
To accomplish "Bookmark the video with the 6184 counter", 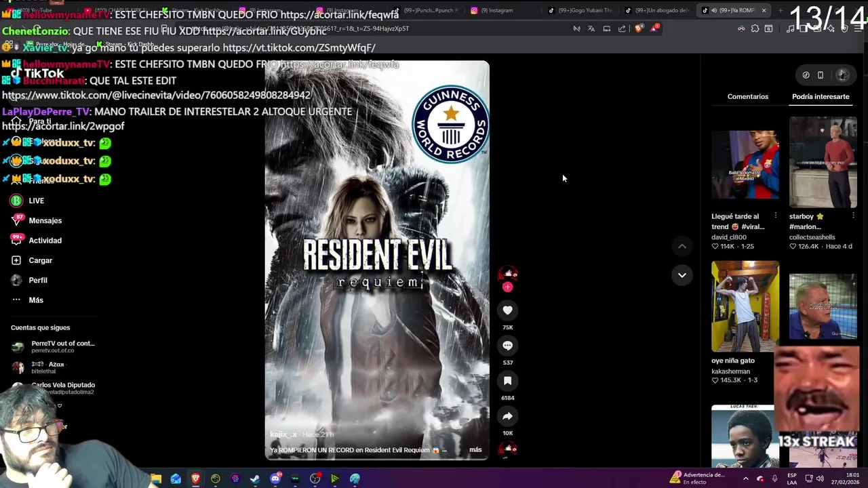I will pyautogui.click(x=507, y=381).
